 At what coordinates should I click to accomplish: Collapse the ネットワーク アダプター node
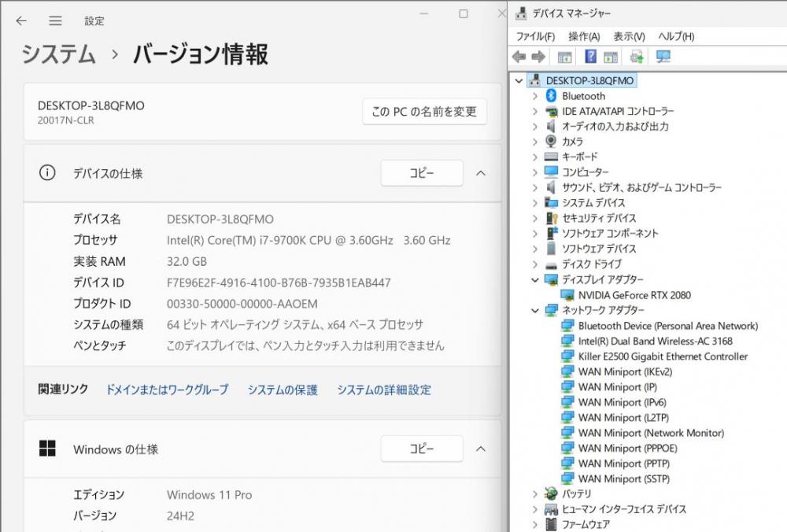click(x=535, y=310)
